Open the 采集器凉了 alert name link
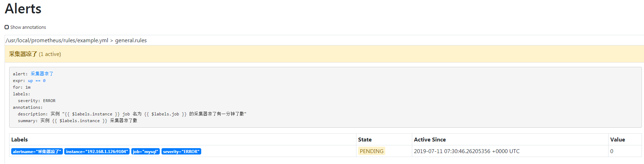Viewport: 644px width, 164px height. pyautogui.click(x=42, y=74)
